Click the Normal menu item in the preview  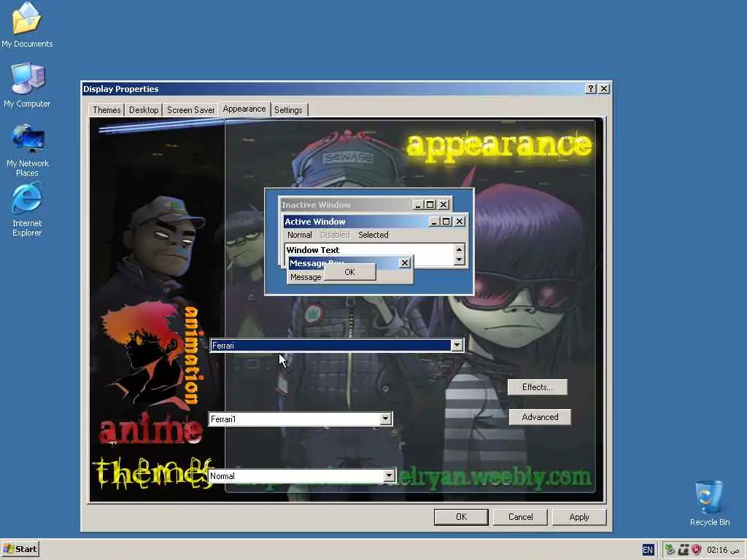coord(299,235)
